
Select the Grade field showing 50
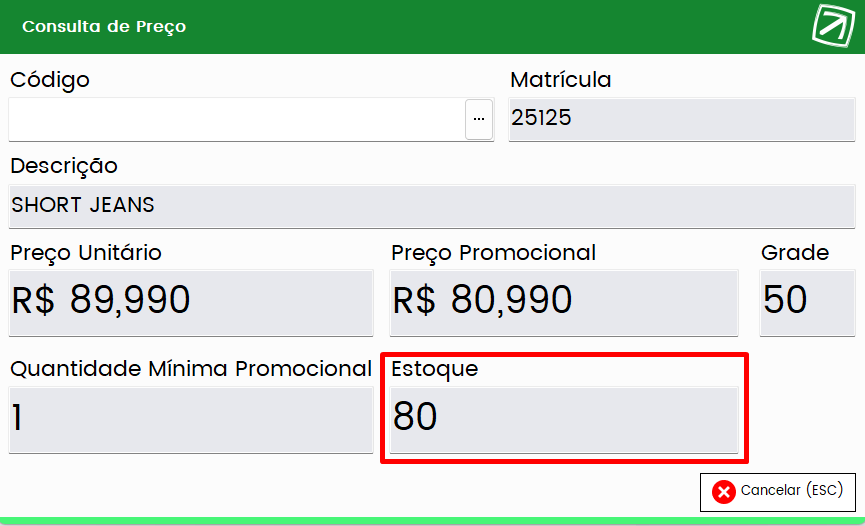point(807,302)
